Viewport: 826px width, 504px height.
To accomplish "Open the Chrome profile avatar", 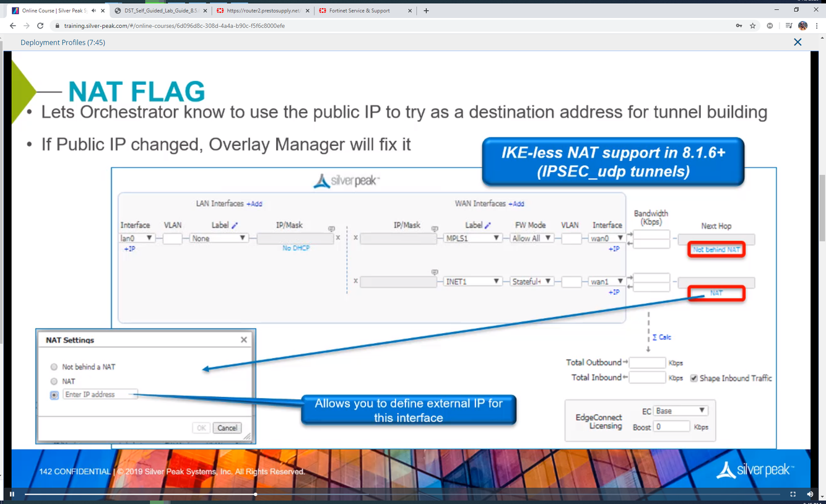I will tap(803, 25).
